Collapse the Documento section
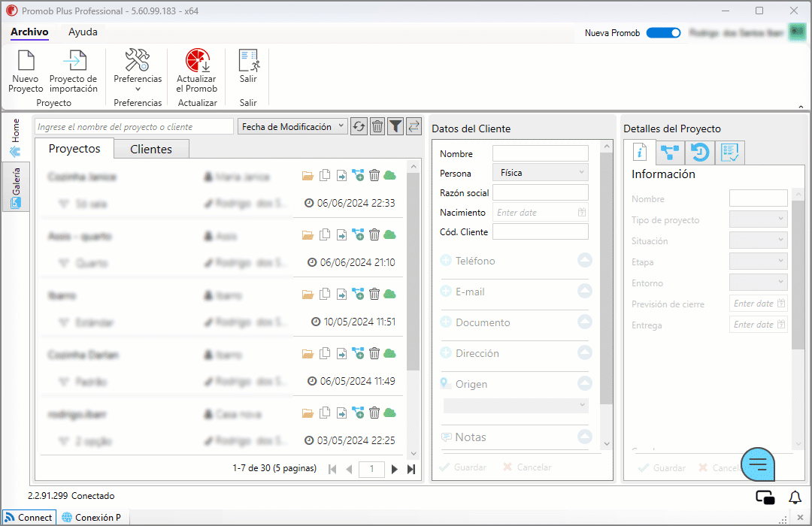Image resolution: width=812 pixels, height=526 pixels. click(x=585, y=322)
